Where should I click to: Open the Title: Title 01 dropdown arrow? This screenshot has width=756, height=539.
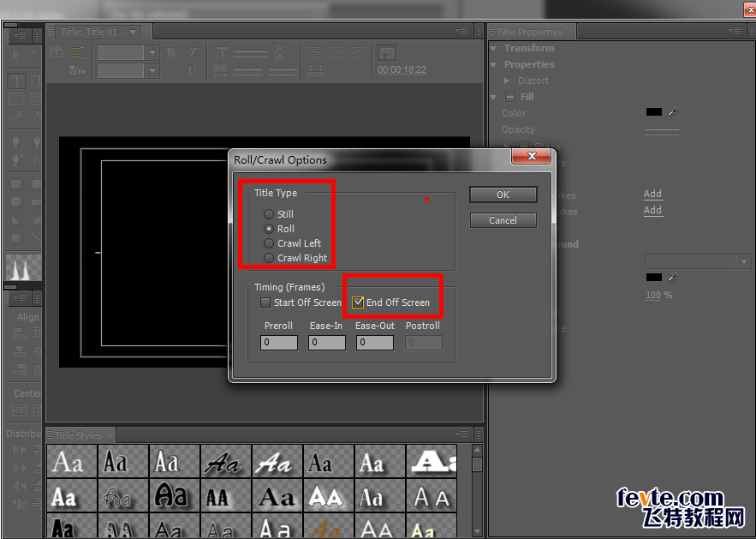[133, 32]
